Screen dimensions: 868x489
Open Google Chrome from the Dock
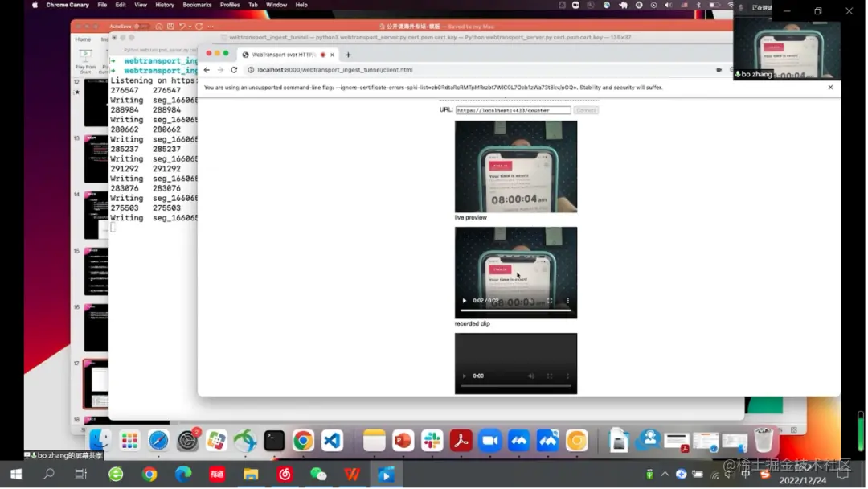tap(303, 441)
